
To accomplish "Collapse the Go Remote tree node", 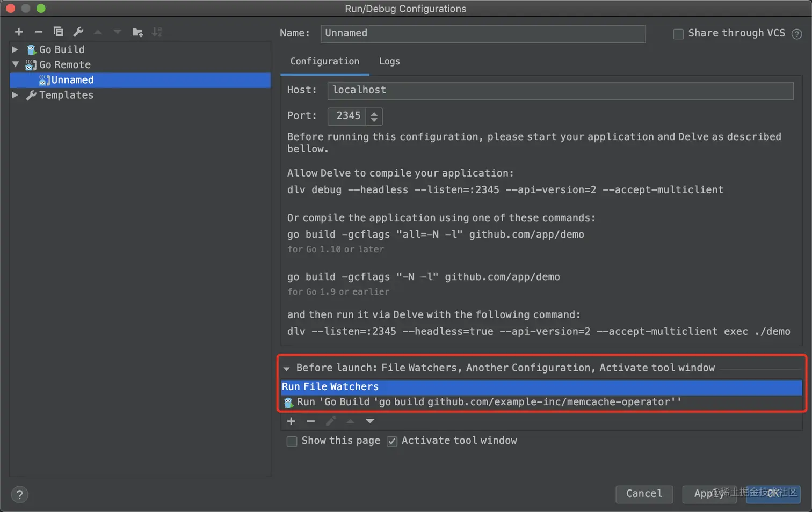I will [15, 64].
